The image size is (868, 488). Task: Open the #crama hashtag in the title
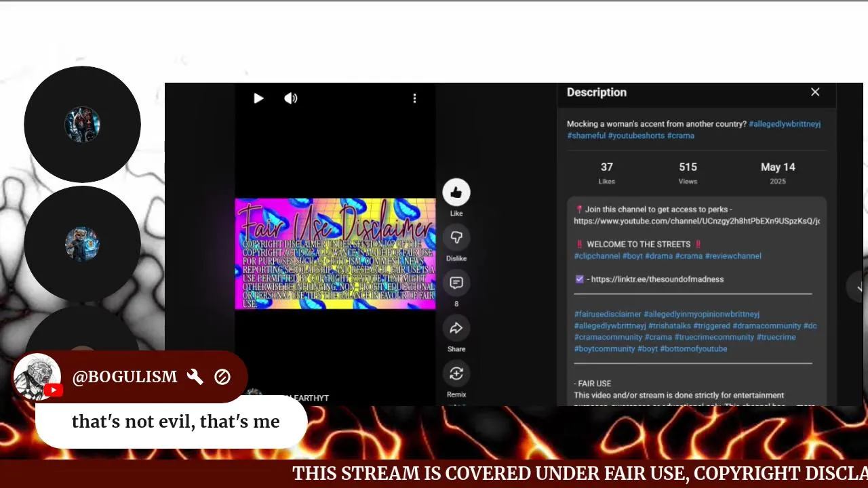(x=681, y=136)
